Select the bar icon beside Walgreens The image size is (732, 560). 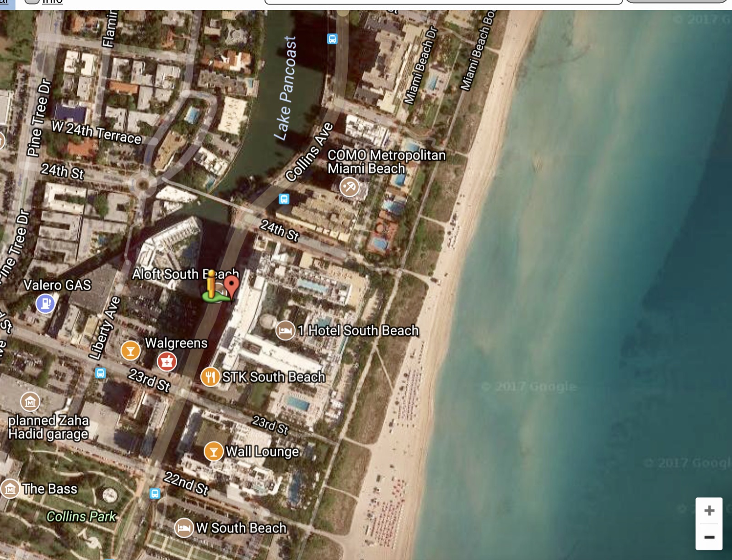pyautogui.click(x=130, y=351)
